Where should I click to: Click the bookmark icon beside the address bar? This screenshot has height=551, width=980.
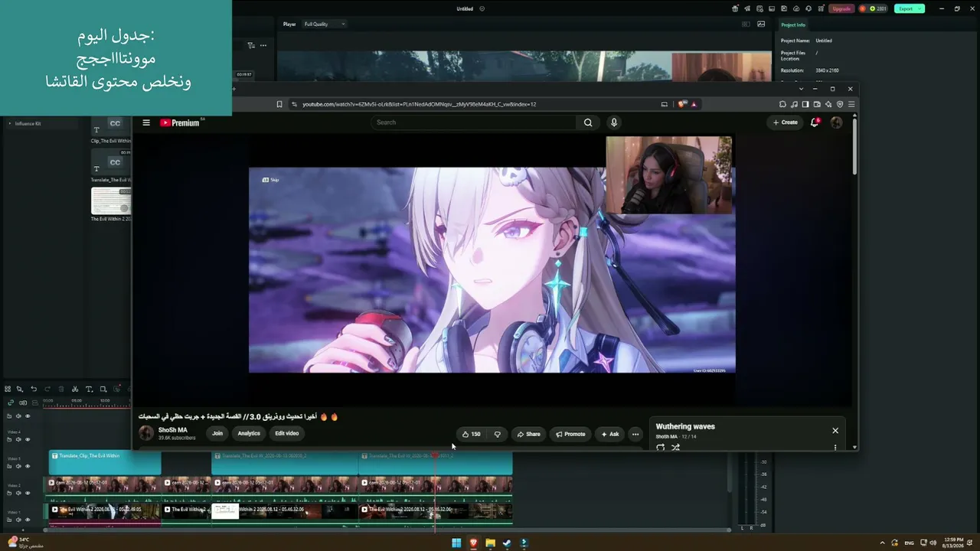click(x=279, y=104)
